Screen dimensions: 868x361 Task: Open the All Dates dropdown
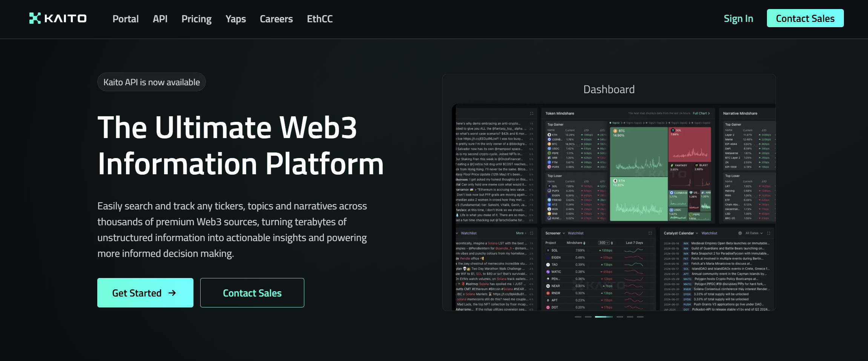(x=754, y=233)
